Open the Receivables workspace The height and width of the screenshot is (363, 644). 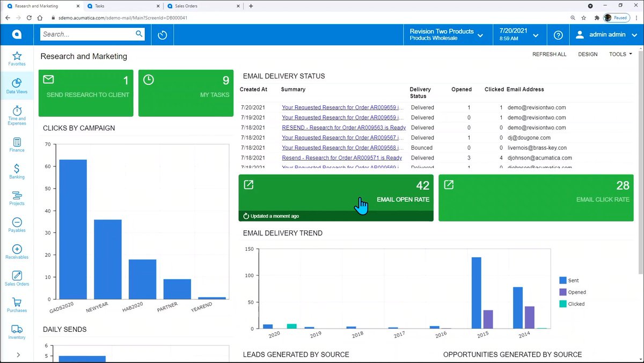coord(17,252)
